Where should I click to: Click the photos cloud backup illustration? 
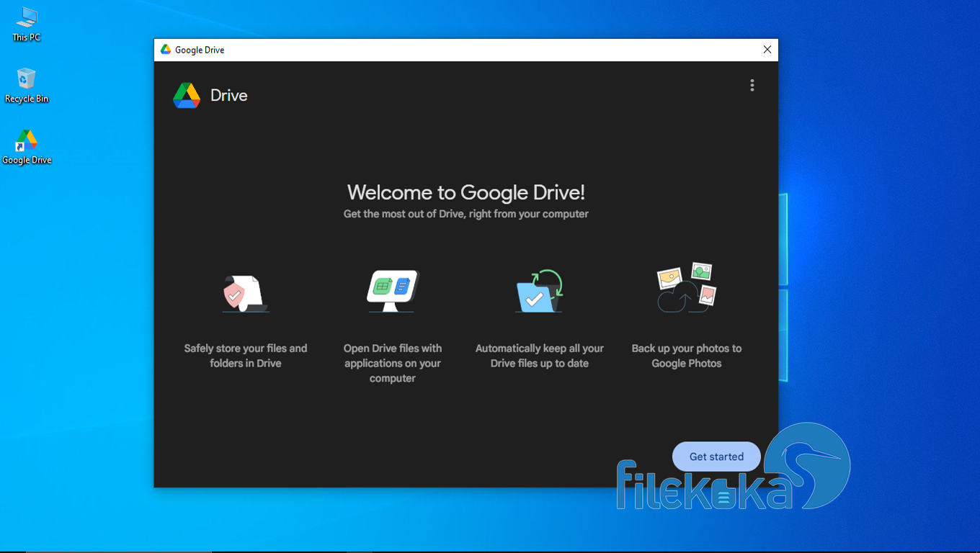click(686, 287)
